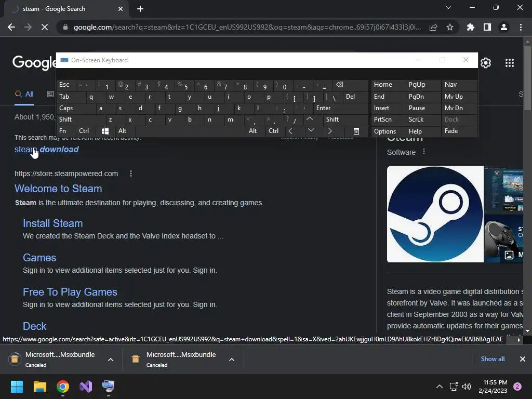Toggle left Shift key on On-Screen Keyboard

pos(81,119)
